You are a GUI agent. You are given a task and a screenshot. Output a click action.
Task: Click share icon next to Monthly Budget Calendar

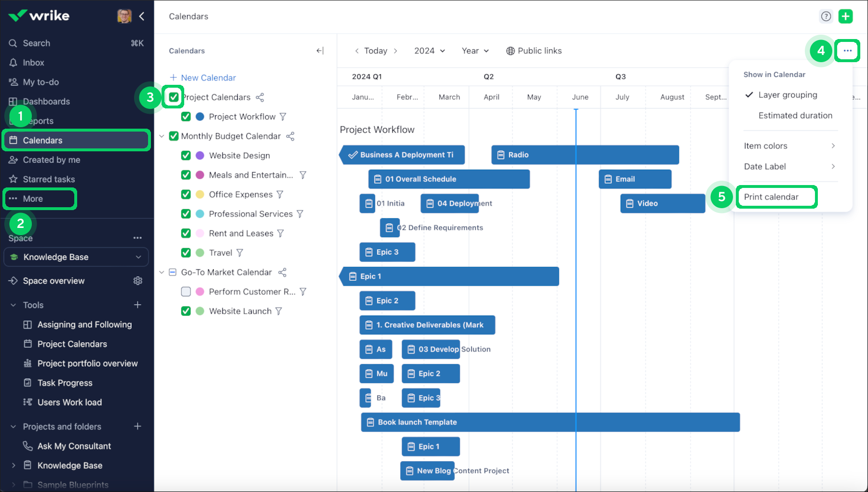(x=290, y=136)
